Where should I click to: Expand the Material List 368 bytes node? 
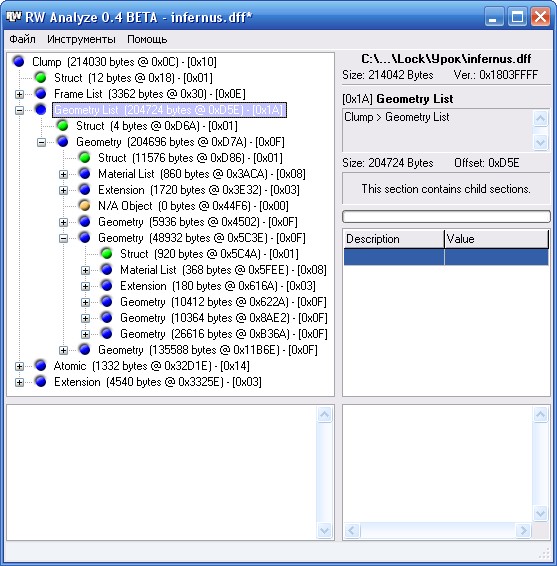(x=86, y=270)
